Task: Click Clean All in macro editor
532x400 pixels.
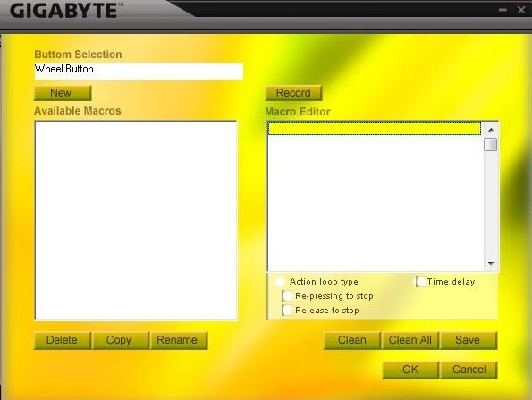Action: pyautogui.click(x=410, y=340)
